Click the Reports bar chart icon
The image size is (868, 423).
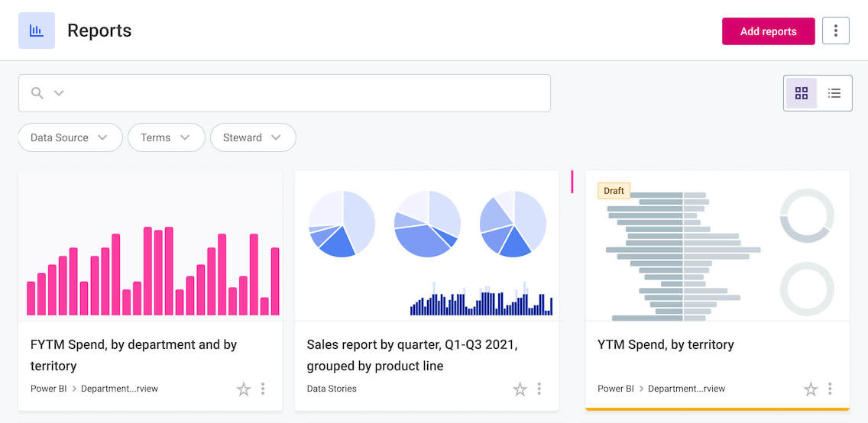(37, 31)
